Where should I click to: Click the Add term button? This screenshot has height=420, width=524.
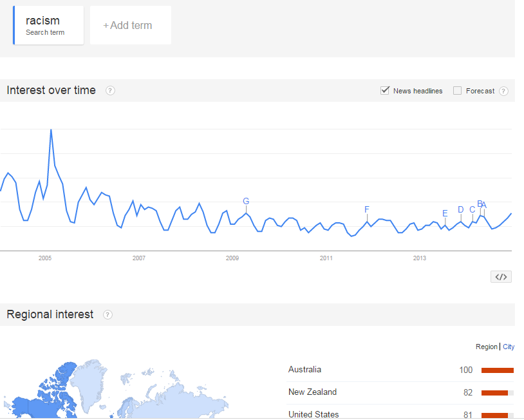click(130, 26)
